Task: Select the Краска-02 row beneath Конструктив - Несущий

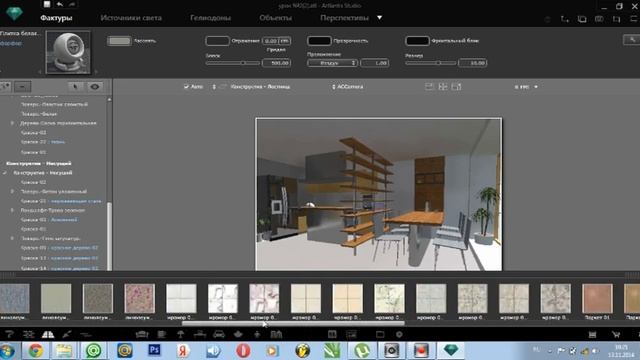Action: coord(33,182)
